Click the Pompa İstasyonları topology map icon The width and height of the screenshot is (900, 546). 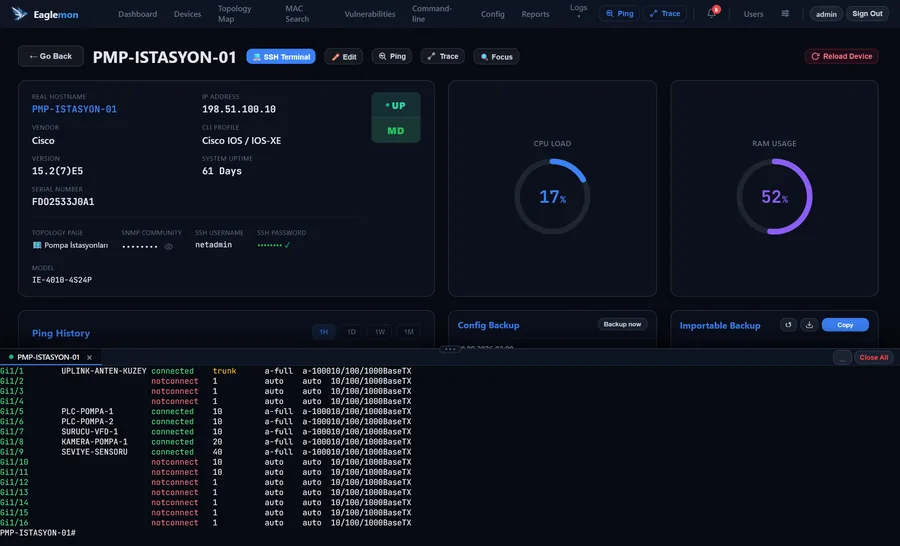coord(37,245)
